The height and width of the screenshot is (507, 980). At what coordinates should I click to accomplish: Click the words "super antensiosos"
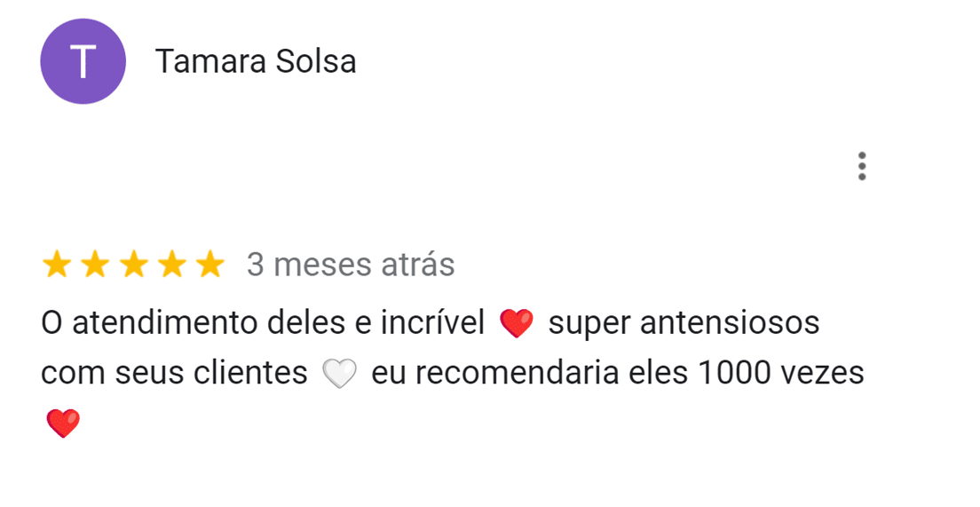pyautogui.click(x=684, y=324)
